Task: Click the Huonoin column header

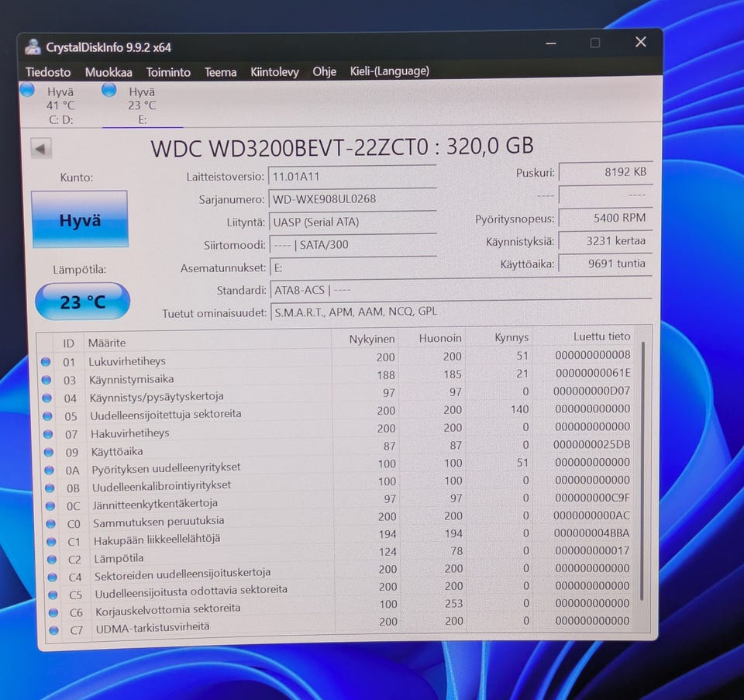Action: (x=440, y=338)
